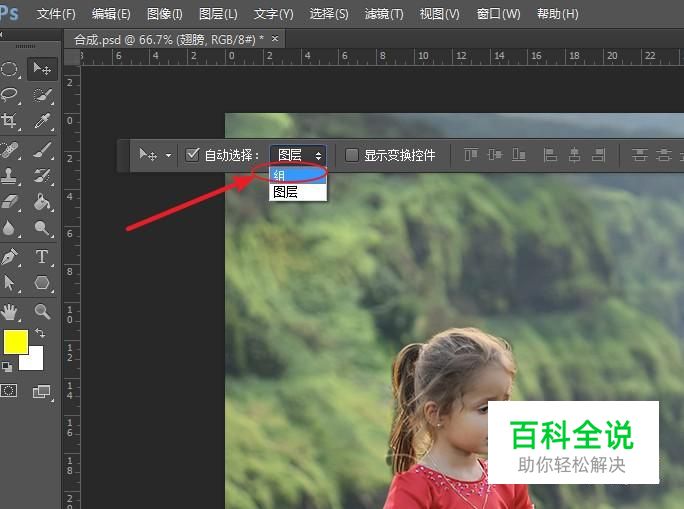Viewport: 684px width, 509px height.
Task: Distribute vertical centers
Action: 663,154
